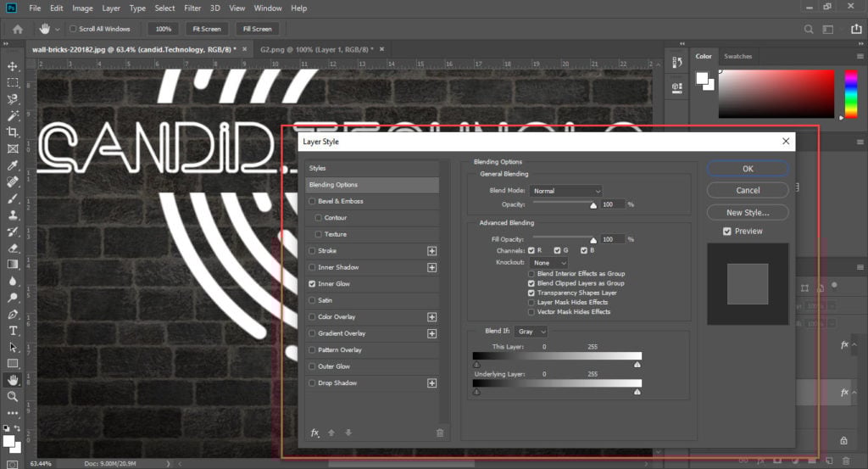This screenshot has width=868, height=469.
Task: Open the Blend Mode dropdown
Action: 565,191
